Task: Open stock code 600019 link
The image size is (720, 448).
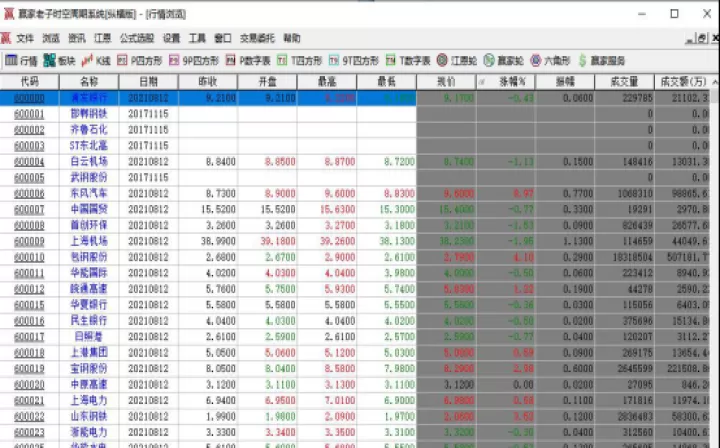Action: [29, 369]
